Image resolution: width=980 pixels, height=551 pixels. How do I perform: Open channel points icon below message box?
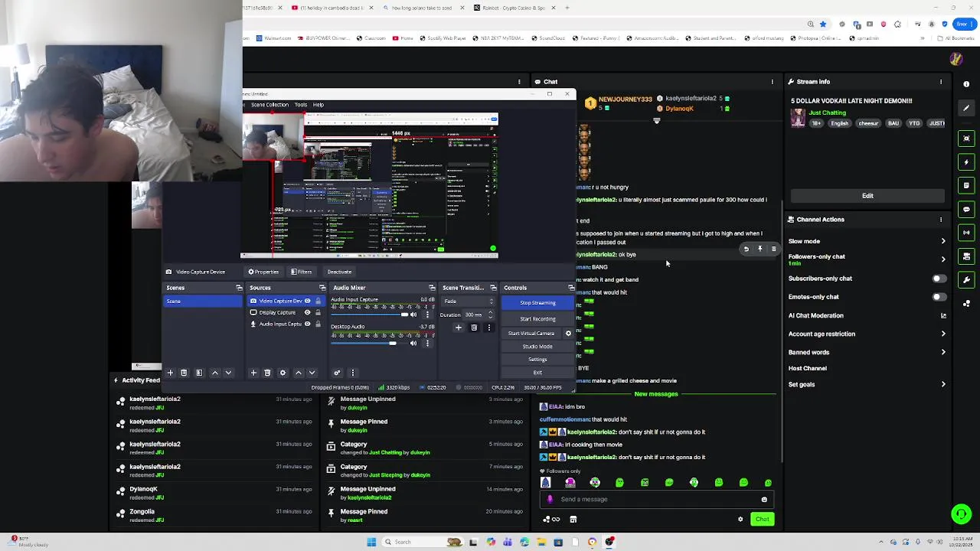click(550, 520)
